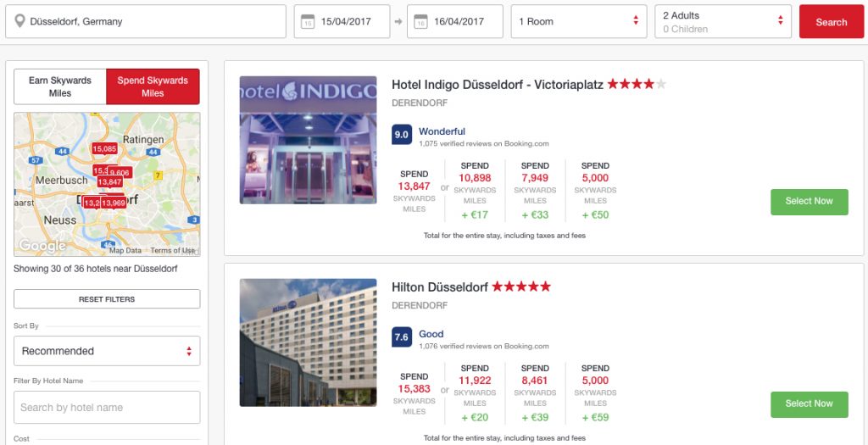Open the check-out calendar icon beside 16/04/2017
Screen dimensions: 868x445
pos(420,21)
